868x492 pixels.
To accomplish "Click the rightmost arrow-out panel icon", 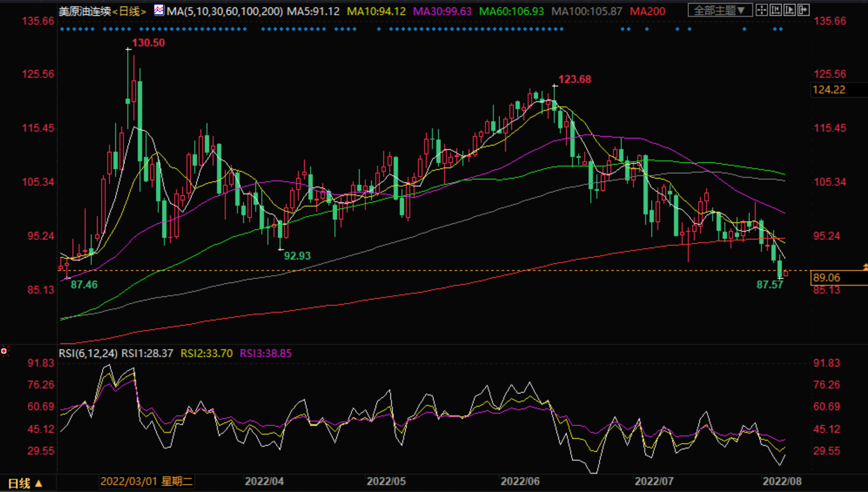I will (x=804, y=10).
